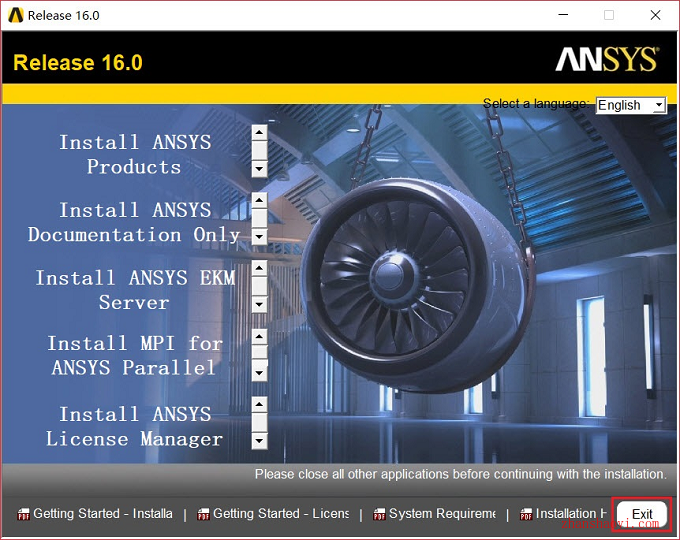Click up arrow beside EKM Server
The image size is (680, 540).
pyautogui.click(x=259, y=268)
